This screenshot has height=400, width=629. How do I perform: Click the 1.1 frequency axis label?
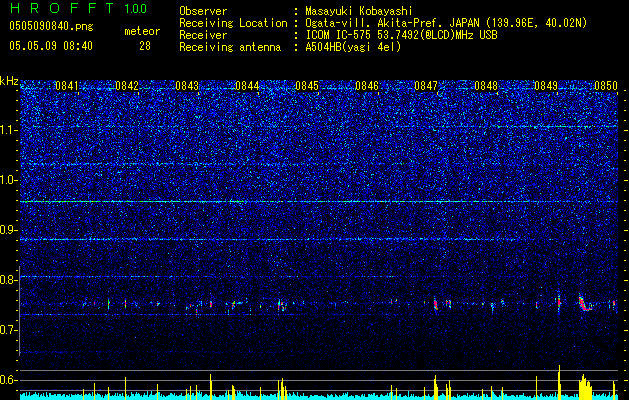coord(9,130)
